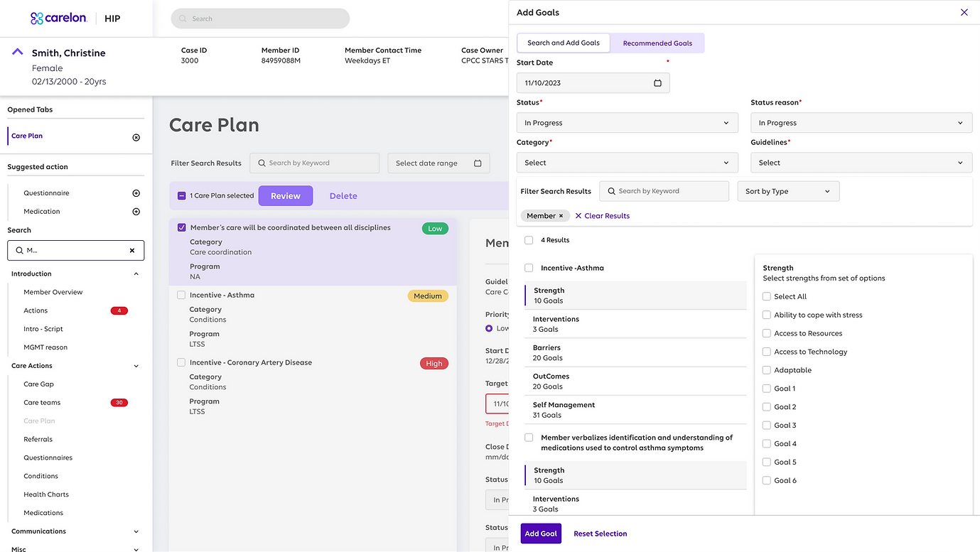Click the Reset Selection link
980x552 pixels.
click(x=600, y=533)
